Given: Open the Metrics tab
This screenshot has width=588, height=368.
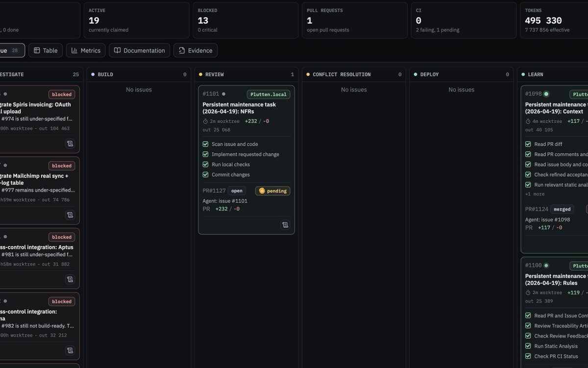Looking at the screenshot, I should point(86,51).
